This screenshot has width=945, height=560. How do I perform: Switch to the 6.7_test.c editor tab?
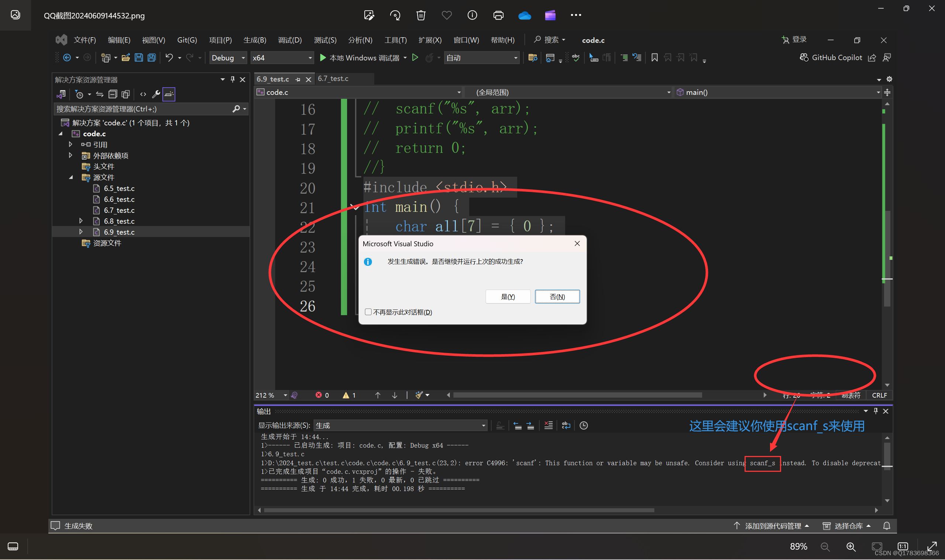(x=333, y=79)
